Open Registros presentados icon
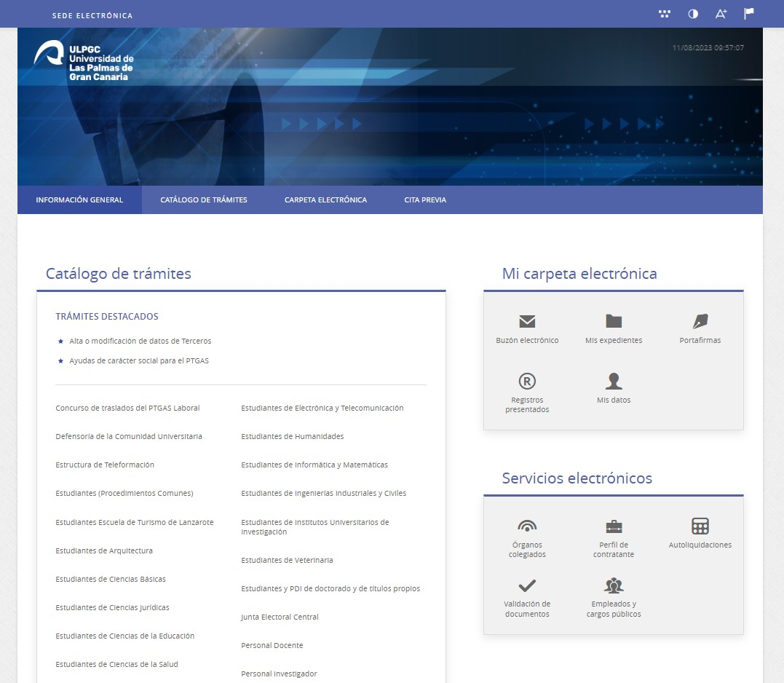Screen dimensions: 784x683 point(527,381)
